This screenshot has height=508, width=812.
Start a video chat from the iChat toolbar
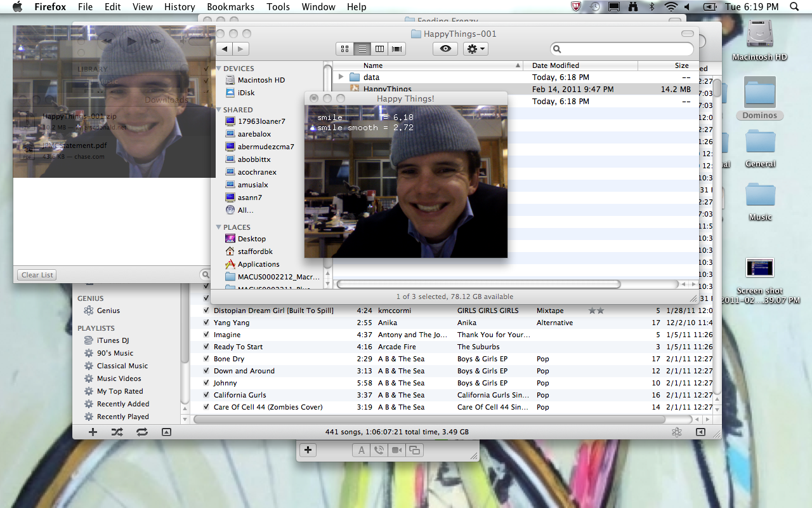(396, 450)
